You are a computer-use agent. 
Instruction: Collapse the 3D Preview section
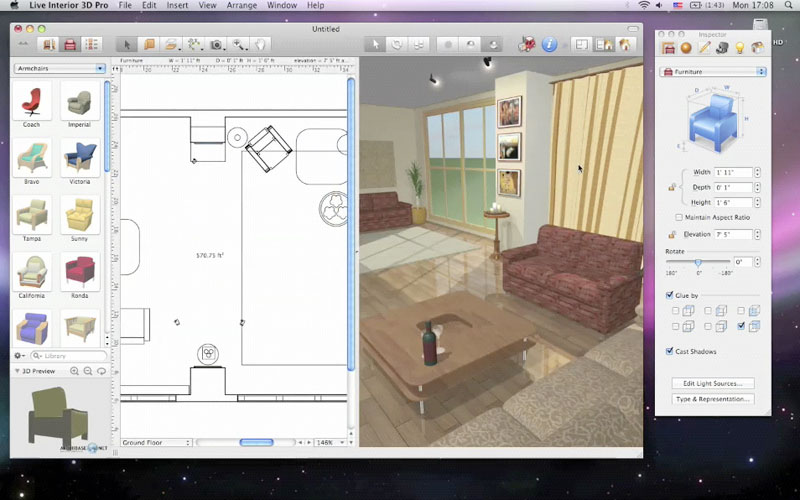[17, 371]
